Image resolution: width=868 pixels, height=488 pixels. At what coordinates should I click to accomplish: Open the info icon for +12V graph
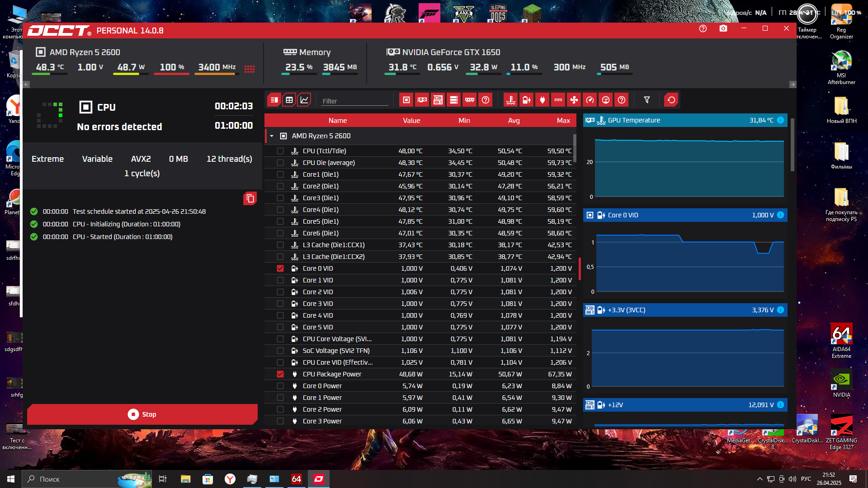pyautogui.click(x=780, y=405)
